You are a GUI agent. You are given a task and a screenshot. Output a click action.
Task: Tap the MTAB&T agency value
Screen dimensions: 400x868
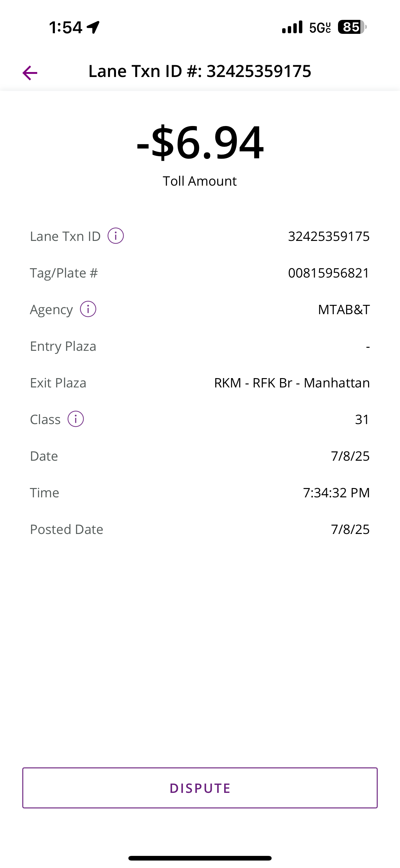click(344, 309)
